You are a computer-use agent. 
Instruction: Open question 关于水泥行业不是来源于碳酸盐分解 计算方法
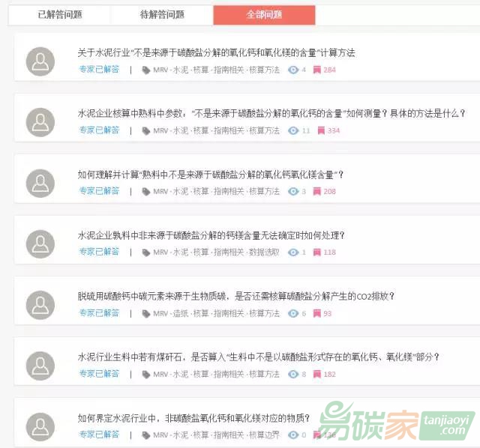pos(216,53)
